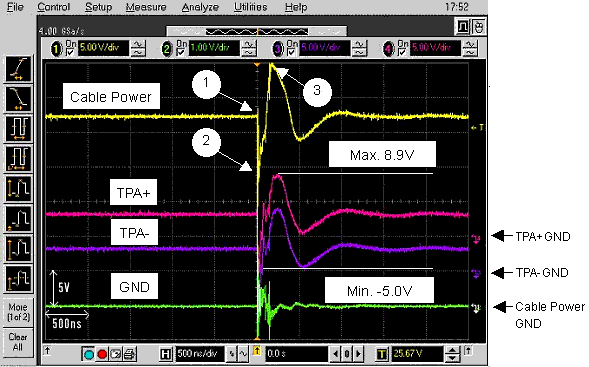This screenshot has height=367, width=589.
Task: Click the channel 2 green number button
Action: click(167, 49)
